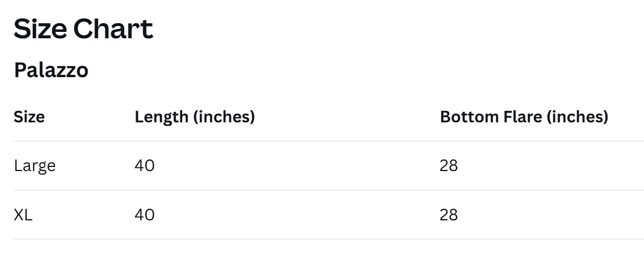Image resolution: width=644 pixels, height=265 pixels.
Task: Select the Large size cell
Action: click(x=35, y=166)
